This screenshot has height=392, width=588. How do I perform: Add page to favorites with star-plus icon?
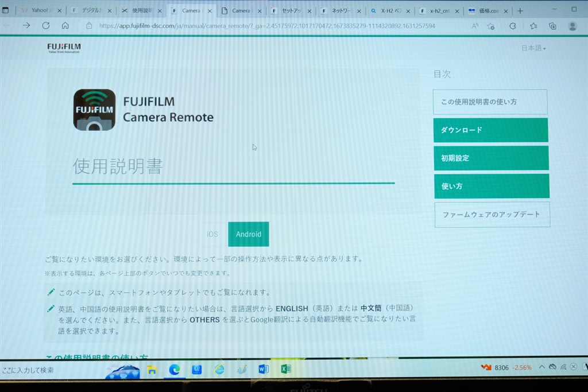(x=490, y=26)
